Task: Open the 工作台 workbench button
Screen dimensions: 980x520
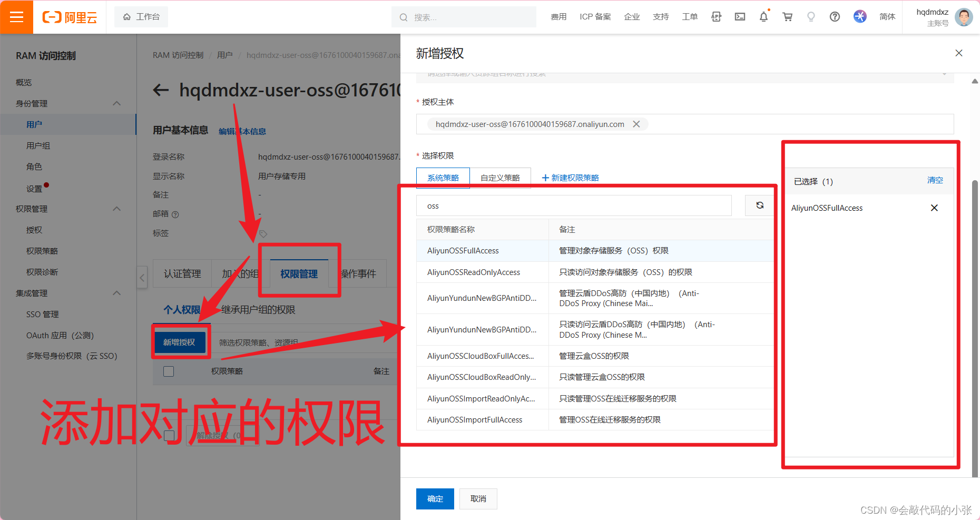Action: click(141, 17)
